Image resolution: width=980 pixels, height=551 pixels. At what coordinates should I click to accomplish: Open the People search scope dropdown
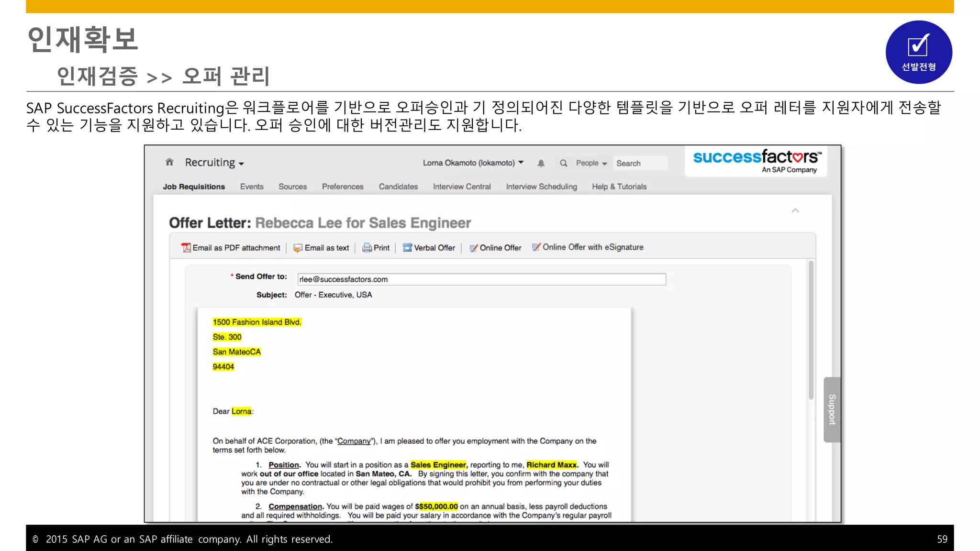[x=591, y=163]
